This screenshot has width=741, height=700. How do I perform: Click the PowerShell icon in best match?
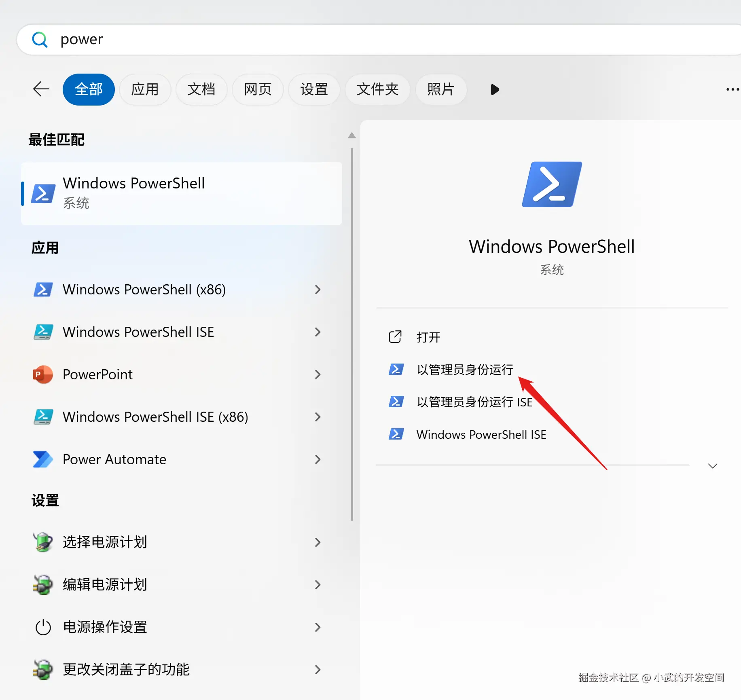click(43, 193)
